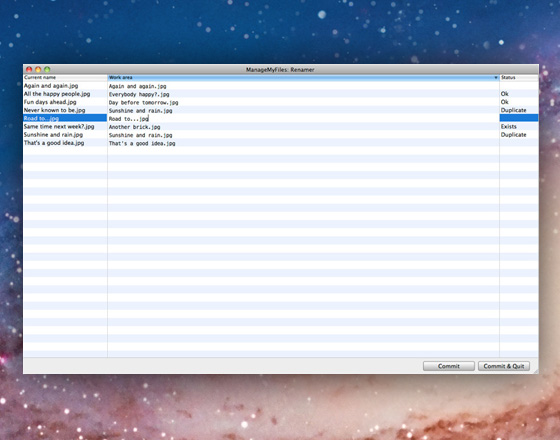The height and width of the screenshot is (440, 560).
Task: Select "That's a good idea.jpg" in Current name
Action: coord(54,143)
